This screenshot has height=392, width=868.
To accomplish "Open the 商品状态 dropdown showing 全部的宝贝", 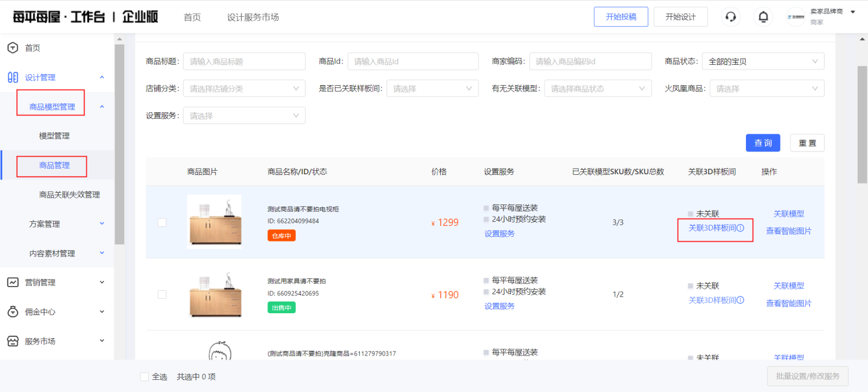I will (x=763, y=61).
